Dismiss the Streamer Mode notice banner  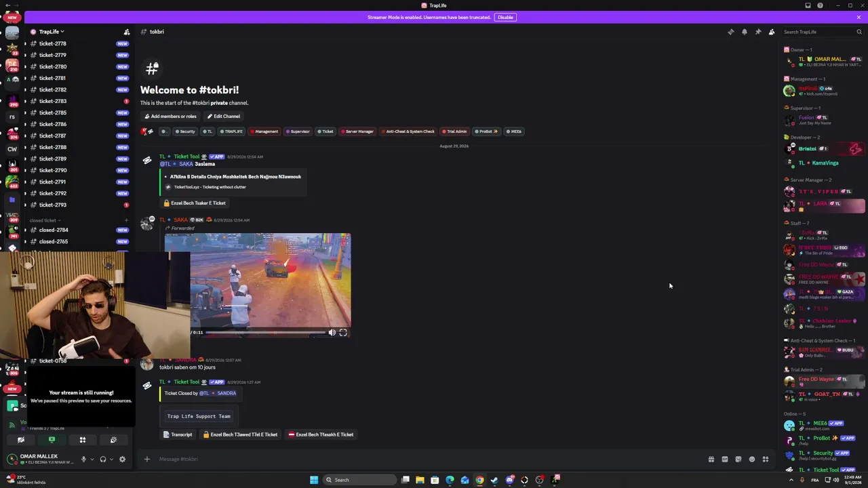point(859,17)
